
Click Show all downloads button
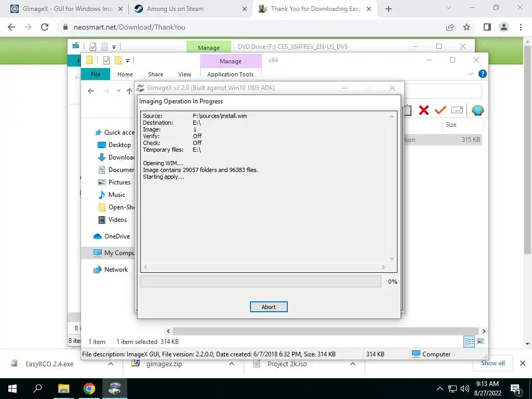coord(493,363)
